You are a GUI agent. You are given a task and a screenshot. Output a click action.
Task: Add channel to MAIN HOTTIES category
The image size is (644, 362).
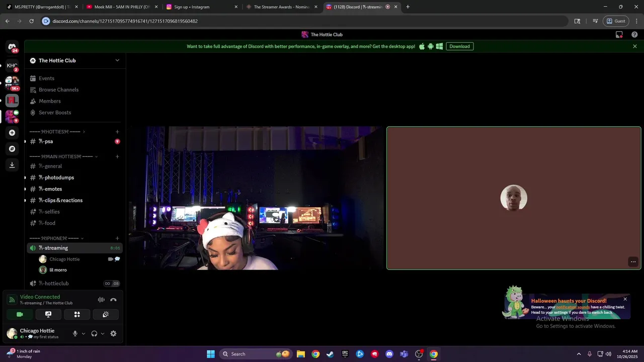pyautogui.click(x=117, y=156)
